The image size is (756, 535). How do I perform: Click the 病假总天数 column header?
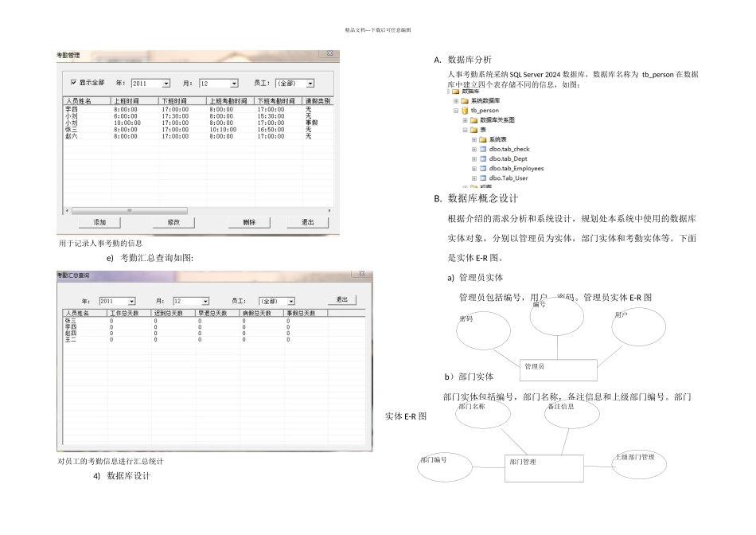click(263, 313)
